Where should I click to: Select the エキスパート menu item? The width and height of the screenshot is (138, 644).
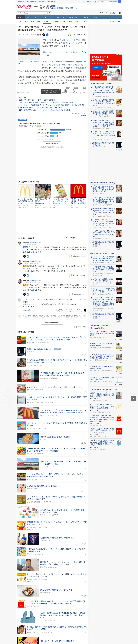click(48, 17)
